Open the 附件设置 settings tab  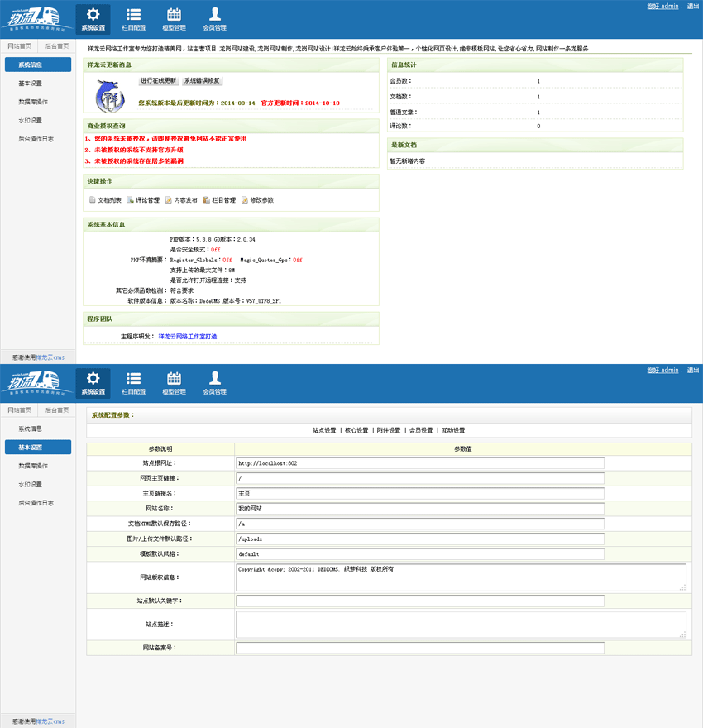pos(388,430)
